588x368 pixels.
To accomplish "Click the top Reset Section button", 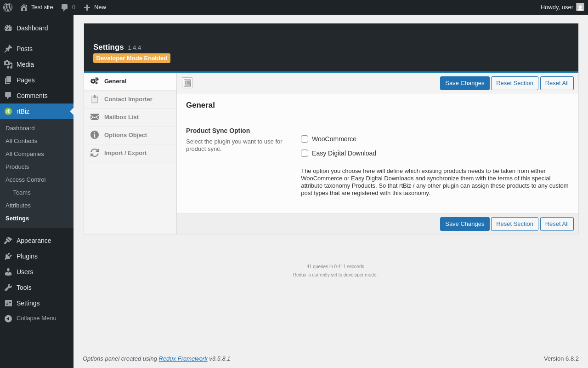I will coord(514,83).
